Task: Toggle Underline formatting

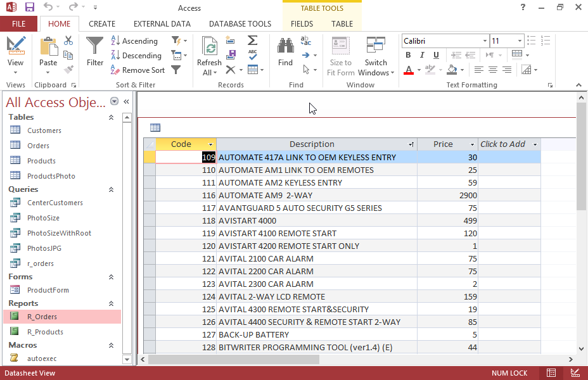Action: pos(436,55)
